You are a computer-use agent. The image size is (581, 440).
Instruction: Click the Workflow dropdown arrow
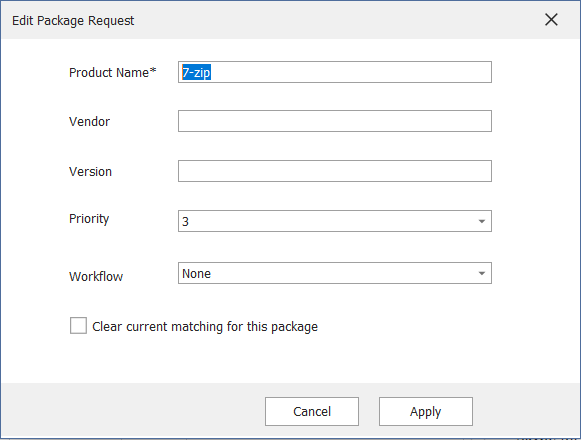pyautogui.click(x=481, y=274)
